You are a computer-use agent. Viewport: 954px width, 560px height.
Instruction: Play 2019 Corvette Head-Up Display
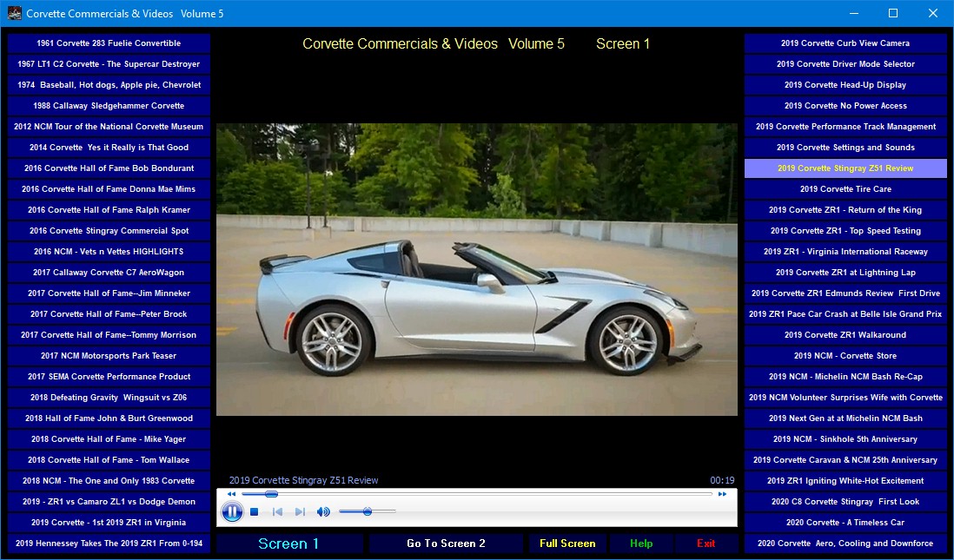coord(845,85)
